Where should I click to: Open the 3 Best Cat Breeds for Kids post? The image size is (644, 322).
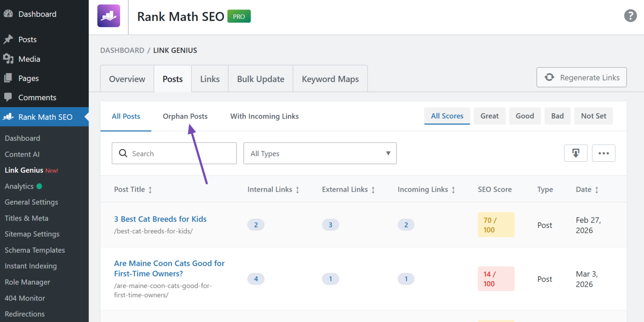tap(160, 219)
